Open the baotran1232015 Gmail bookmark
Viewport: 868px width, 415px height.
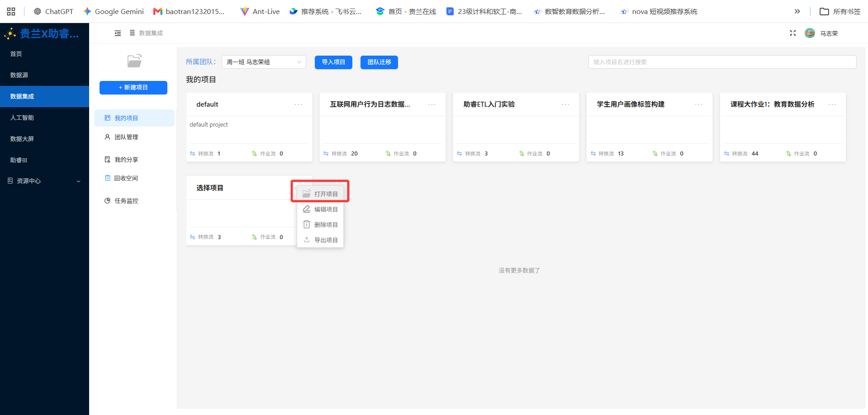click(x=189, y=11)
